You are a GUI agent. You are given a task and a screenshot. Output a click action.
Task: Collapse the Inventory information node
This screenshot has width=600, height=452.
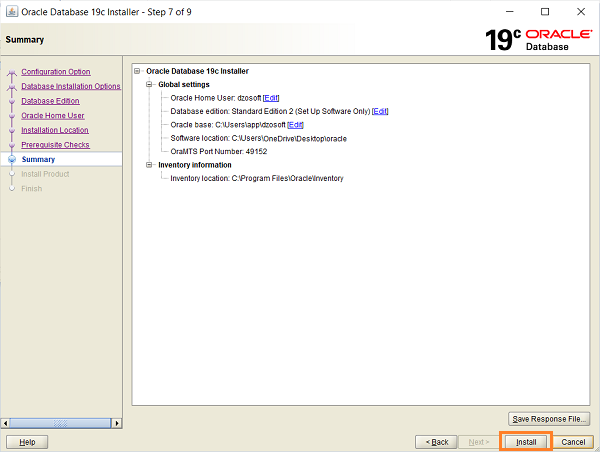tap(149, 165)
